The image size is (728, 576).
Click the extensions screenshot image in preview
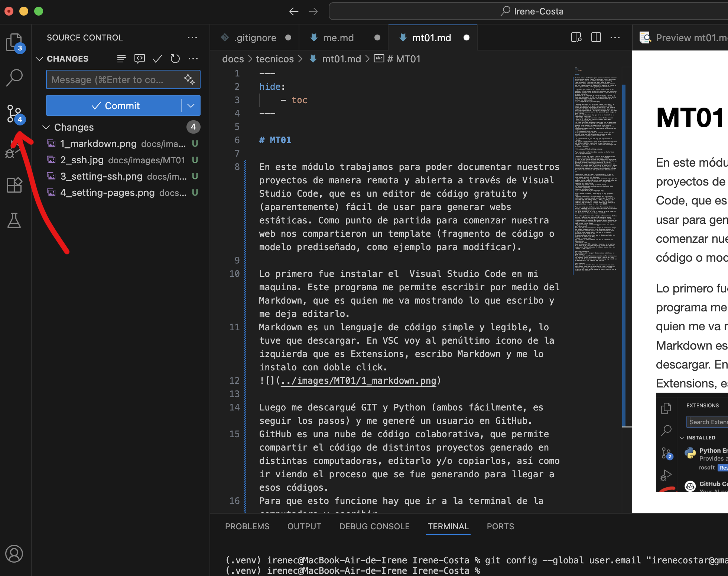click(692, 442)
